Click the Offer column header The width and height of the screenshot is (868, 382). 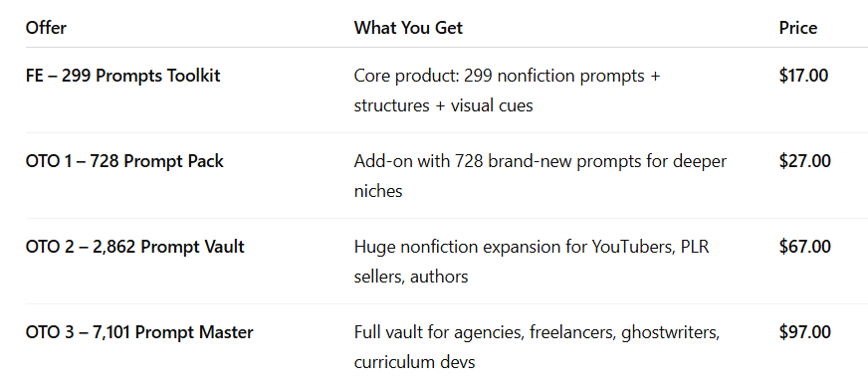[46, 28]
